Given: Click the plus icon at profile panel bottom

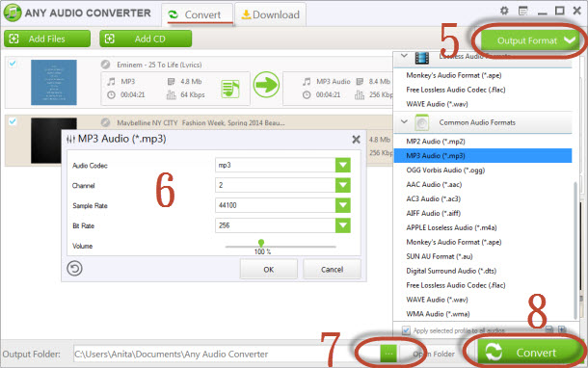Looking at the screenshot, I should tap(562, 329).
